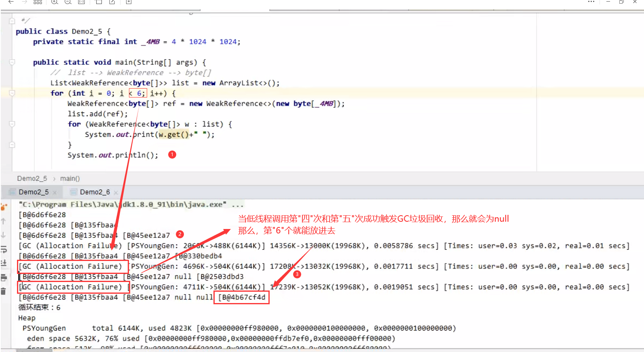Image resolution: width=644 pixels, height=352 pixels.
Task: Collapse the main method fold marker
Action: click(x=12, y=62)
